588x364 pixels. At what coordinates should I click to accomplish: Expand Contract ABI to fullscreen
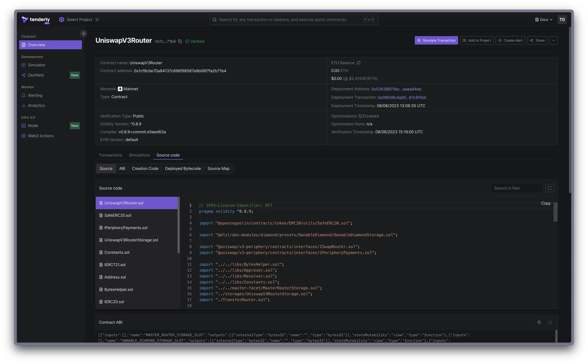(550, 322)
